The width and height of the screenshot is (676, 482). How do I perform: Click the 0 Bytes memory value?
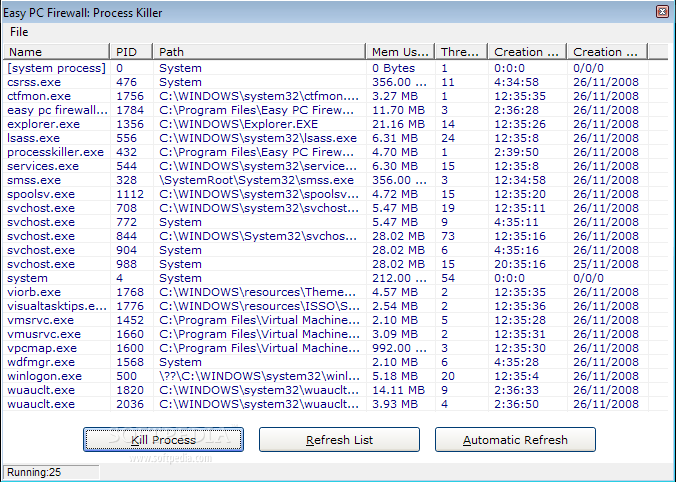tap(394, 68)
